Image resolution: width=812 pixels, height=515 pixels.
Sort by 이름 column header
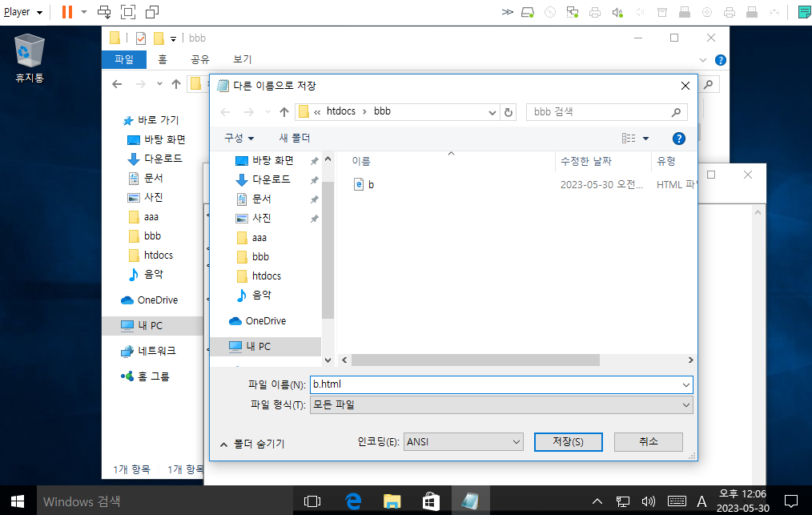pyautogui.click(x=361, y=161)
